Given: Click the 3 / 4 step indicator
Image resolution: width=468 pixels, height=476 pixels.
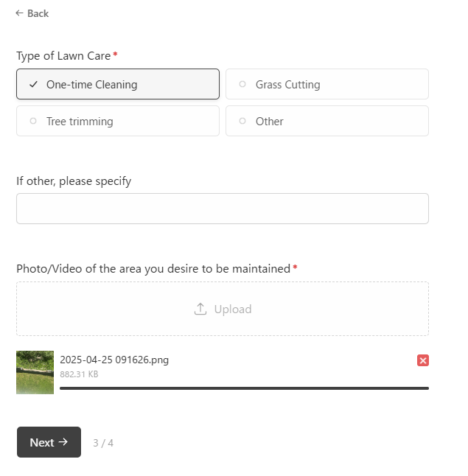Looking at the screenshot, I should pos(103,443).
